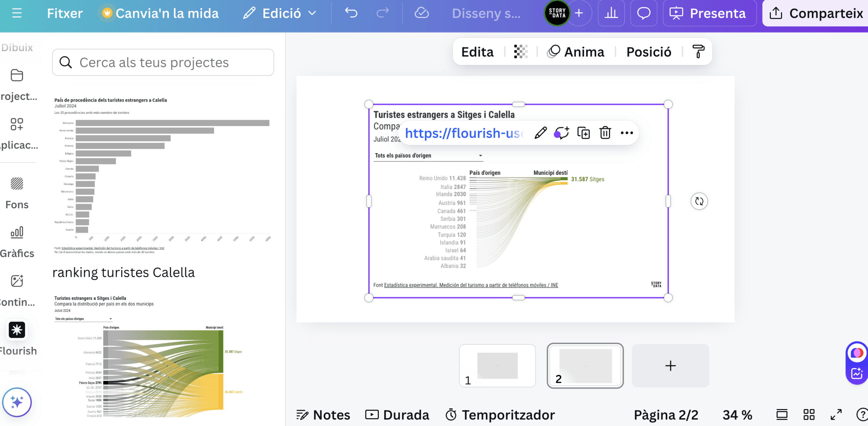Image resolution: width=868 pixels, height=426 pixels.
Task: Open the Edició mode dropdown
Action: [x=280, y=13]
